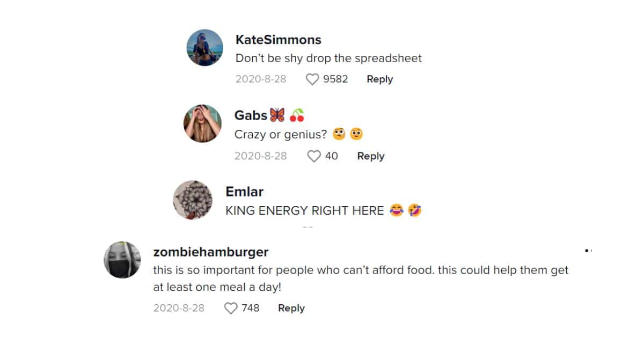Reply to Gabs's "Crazy or genius?" comment
The height and width of the screenshot is (337, 644).
pos(371,156)
